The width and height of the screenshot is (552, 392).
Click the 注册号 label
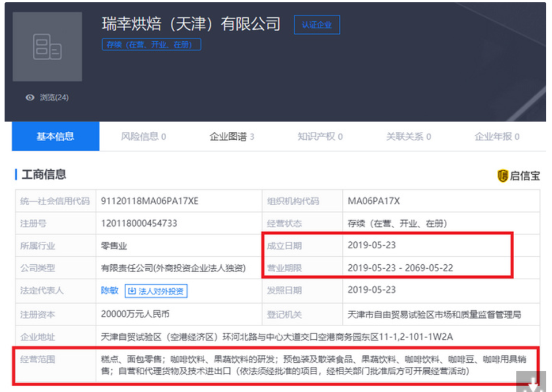coord(33,224)
